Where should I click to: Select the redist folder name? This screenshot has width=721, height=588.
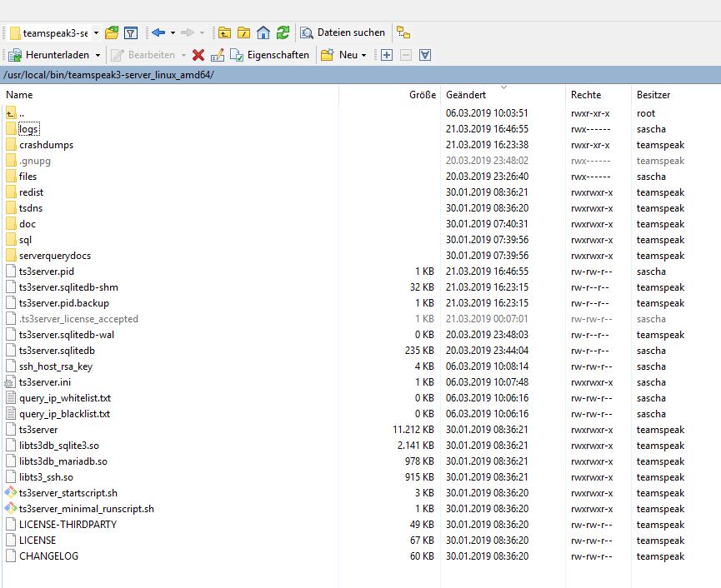(32, 192)
